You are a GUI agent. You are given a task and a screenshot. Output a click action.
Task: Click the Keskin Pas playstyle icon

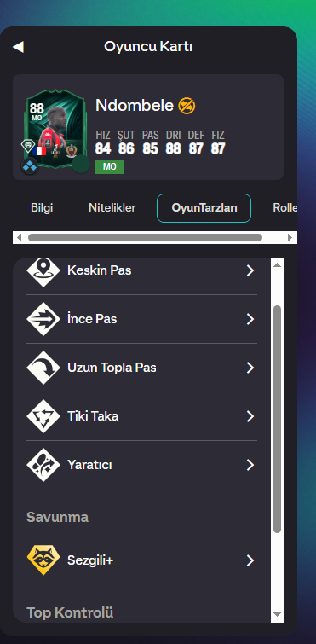(x=43, y=271)
